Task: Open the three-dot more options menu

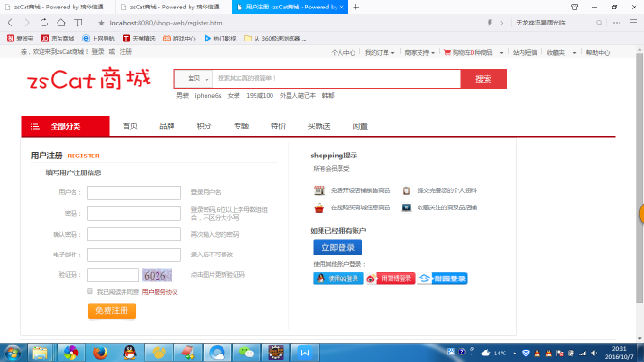Action: (x=617, y=23)
